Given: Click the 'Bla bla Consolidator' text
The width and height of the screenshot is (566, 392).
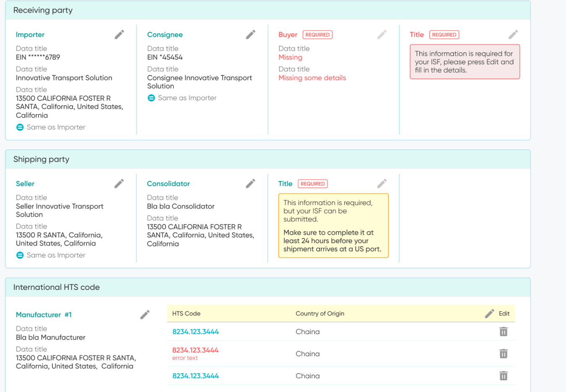Looking at the screenshot, I should pos(180,206).
